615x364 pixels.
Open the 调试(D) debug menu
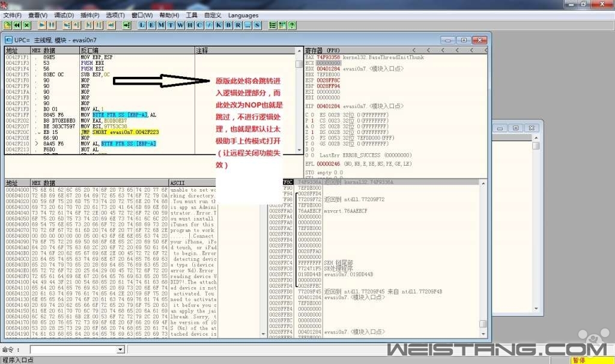(64, 15)
